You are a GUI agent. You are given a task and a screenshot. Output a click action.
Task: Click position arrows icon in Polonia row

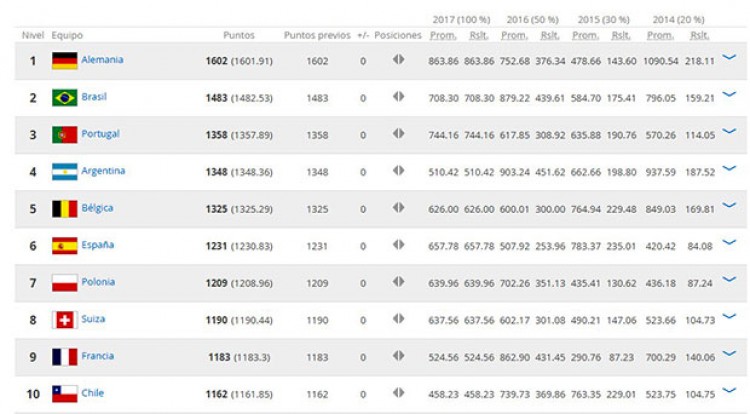[398, 282]
